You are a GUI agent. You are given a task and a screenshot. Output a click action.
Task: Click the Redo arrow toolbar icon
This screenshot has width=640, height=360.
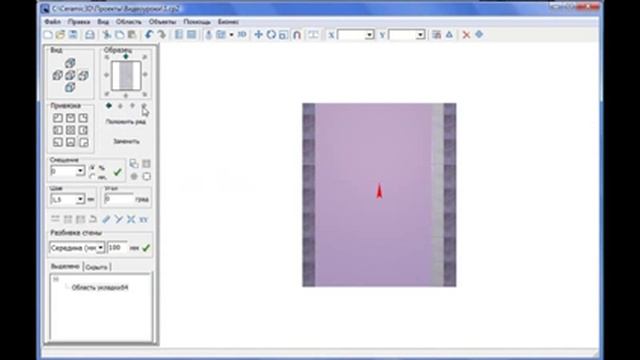point(162,35)
